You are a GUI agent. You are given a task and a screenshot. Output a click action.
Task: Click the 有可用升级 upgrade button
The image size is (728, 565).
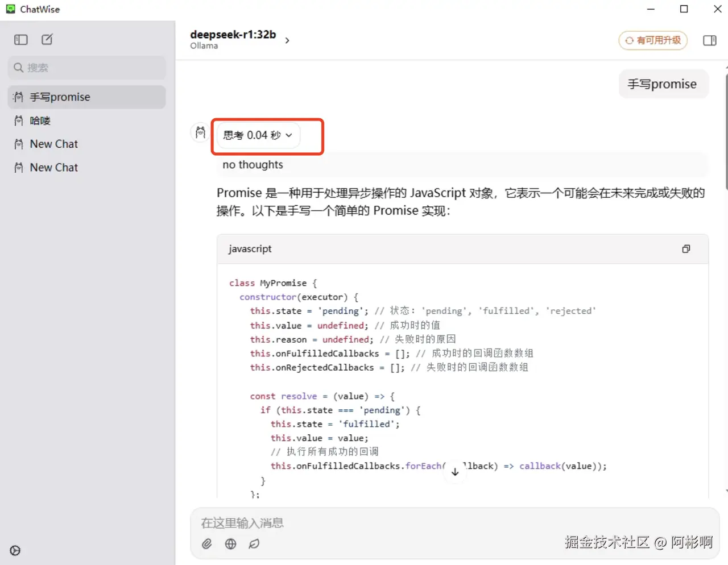(x=653, y=40)
